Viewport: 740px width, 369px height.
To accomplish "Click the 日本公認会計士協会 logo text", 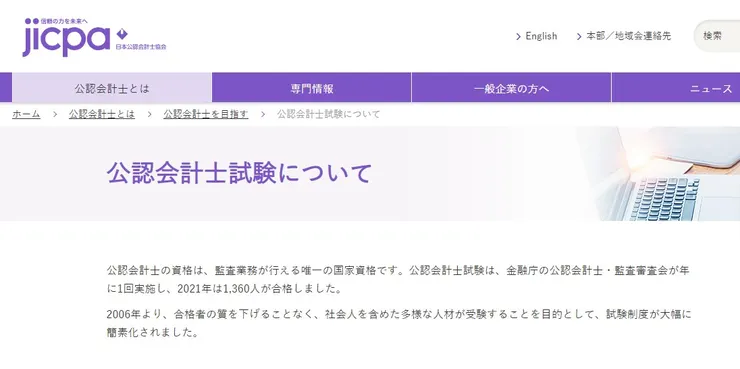I will click(141, 47).
